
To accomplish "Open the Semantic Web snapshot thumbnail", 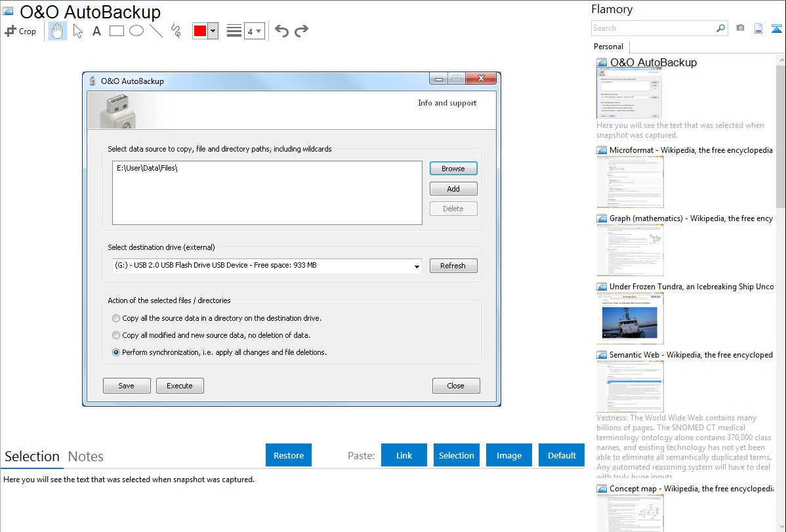I will click(x=630, y=386).
